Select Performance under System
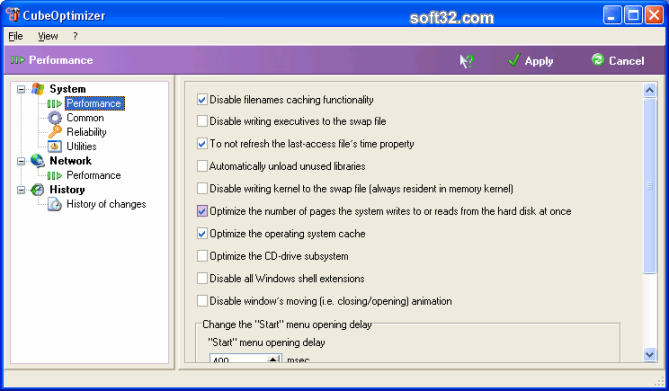The height and width of the screenshot is (391, 669). coord(94,104)
